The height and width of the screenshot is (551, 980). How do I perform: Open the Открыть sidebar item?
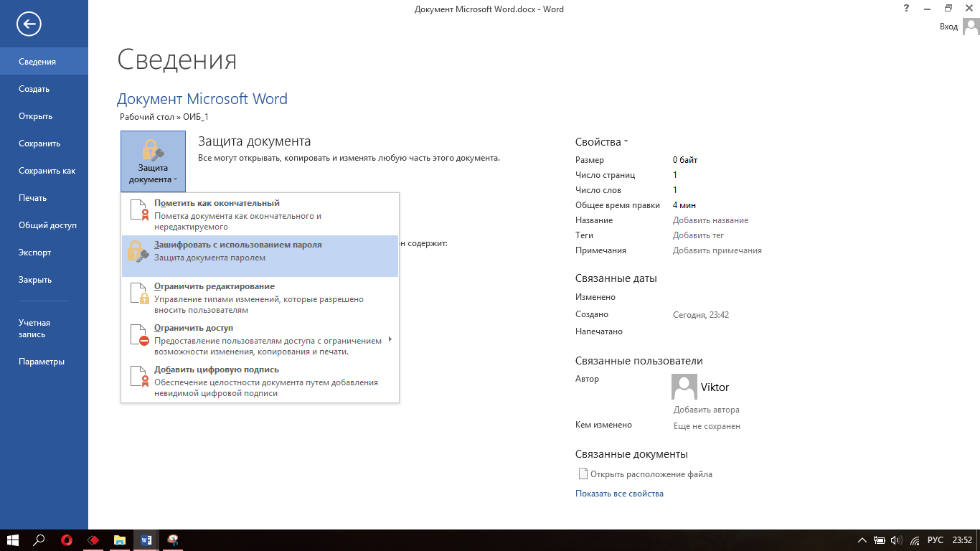(44, 116)
